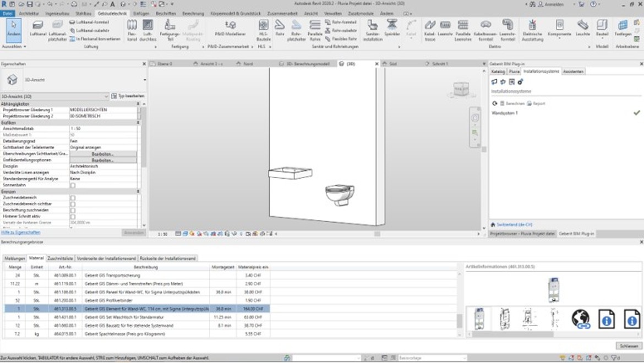644x363 pixels.
Task: Click the Schliessen button
Action: pos(629,346)
